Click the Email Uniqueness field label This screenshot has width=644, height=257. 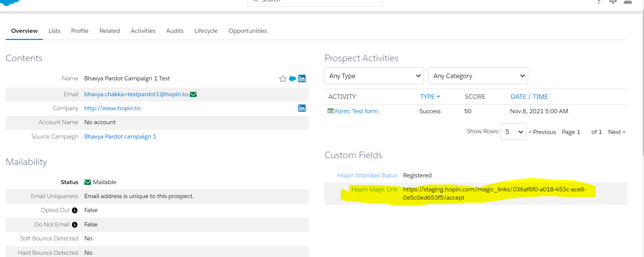click(x=55, y=196)
